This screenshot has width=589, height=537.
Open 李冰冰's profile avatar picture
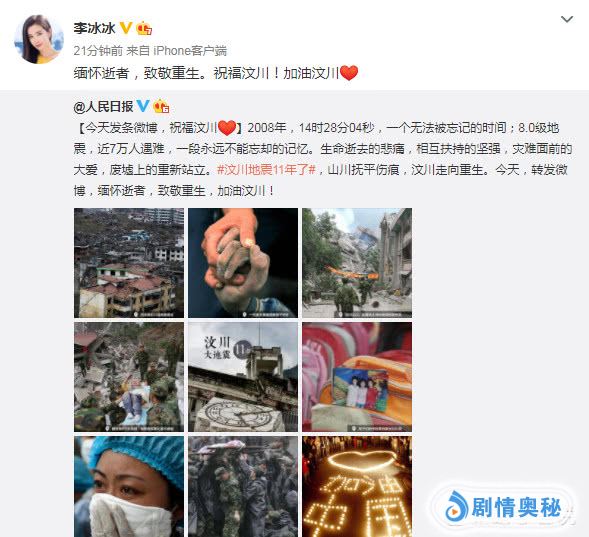coord(39,39)
